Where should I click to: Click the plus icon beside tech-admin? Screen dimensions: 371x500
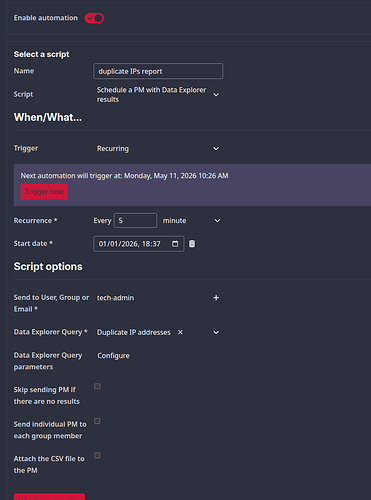216,298
